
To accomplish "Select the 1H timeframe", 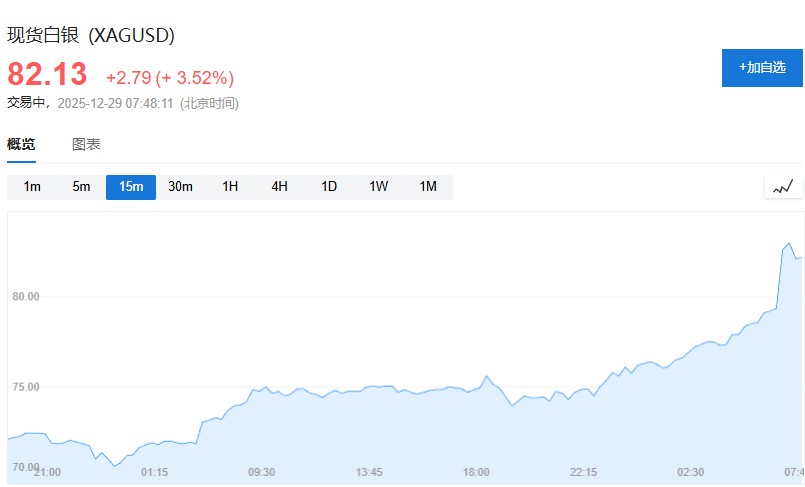I will point(230,187).
